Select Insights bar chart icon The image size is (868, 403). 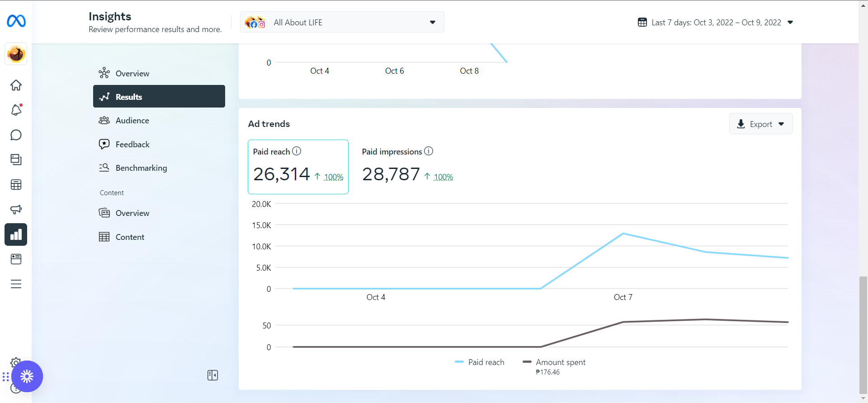[16, 234]
